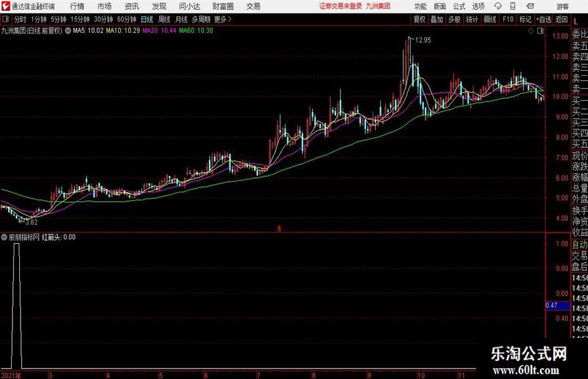Screen dimensions: 588x379
Task: Open the 问小达 menu
Action: (x=189, y=6)
